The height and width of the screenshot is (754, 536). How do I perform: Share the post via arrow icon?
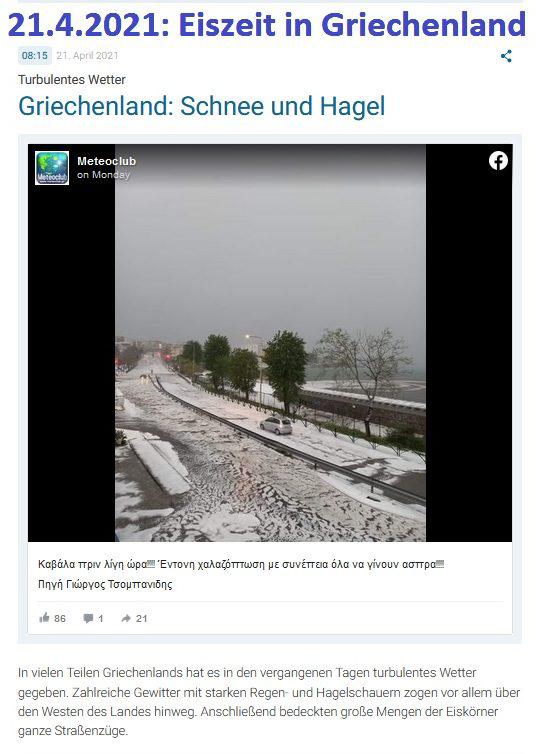(x=126, y=618)
